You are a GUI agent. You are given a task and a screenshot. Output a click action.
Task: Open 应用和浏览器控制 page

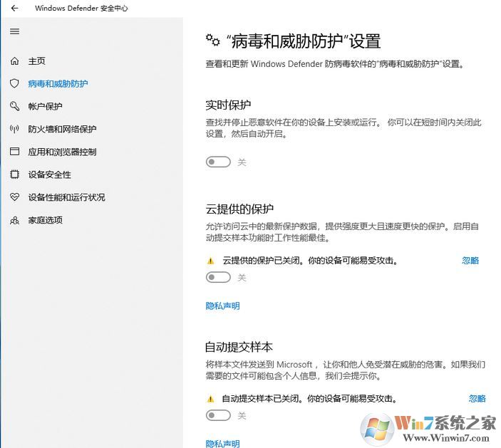coord(62,152)
